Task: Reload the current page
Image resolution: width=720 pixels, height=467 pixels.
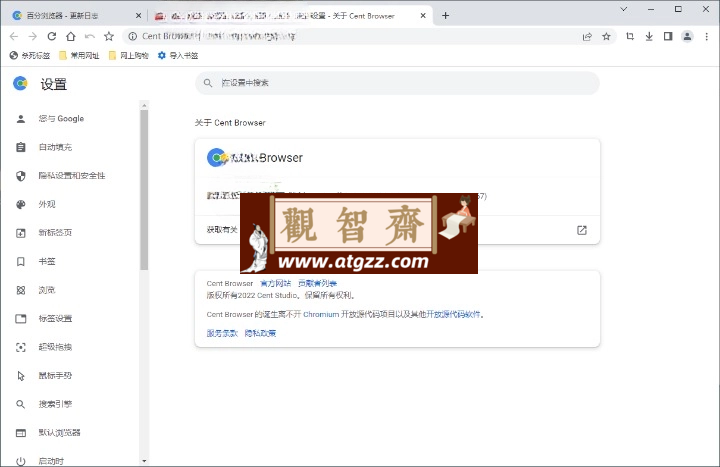Action: 52,36
